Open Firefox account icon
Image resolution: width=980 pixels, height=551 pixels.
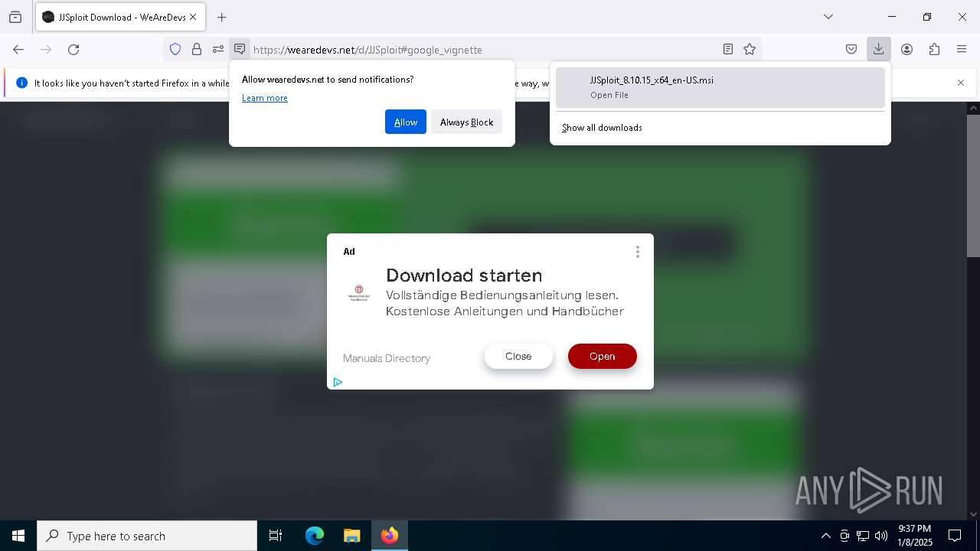[x=906, y=49]
